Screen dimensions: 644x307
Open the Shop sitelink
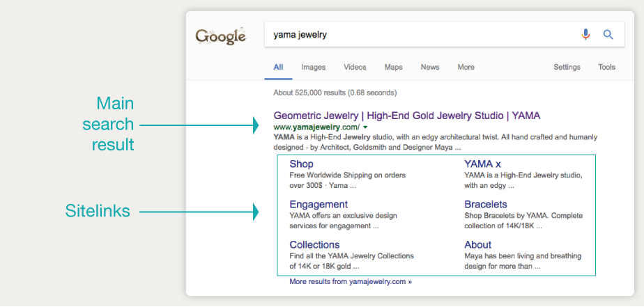coord(302,164)
